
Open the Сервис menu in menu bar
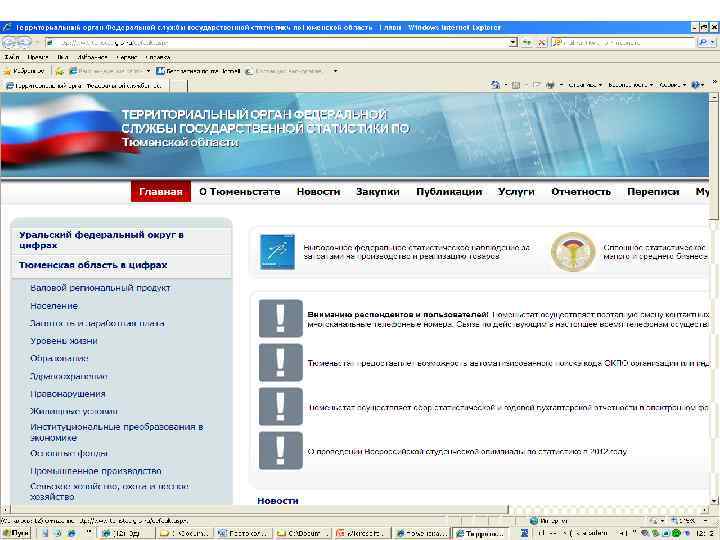127,57
